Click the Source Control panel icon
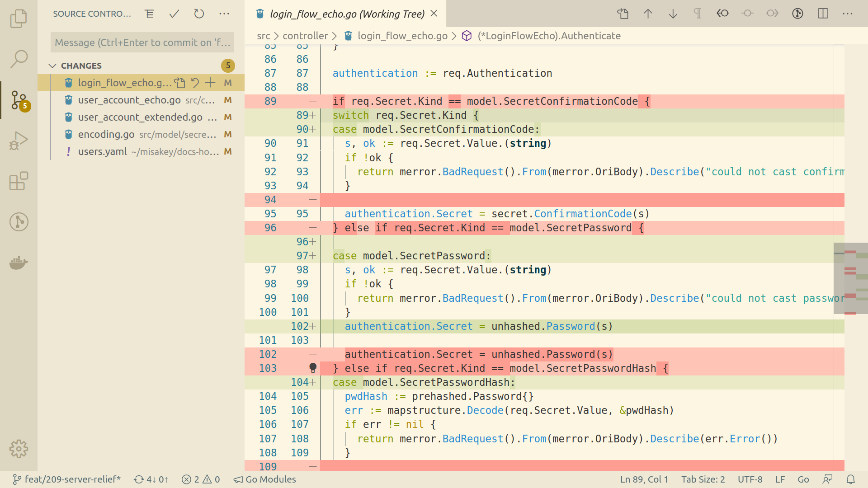This screenshot has width=868, height=488. 18,101
